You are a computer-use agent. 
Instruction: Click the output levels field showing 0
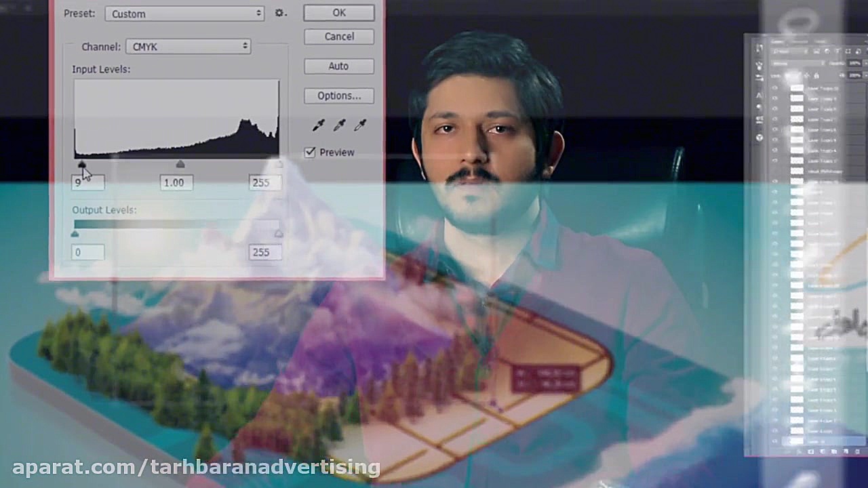pos(88,253)
